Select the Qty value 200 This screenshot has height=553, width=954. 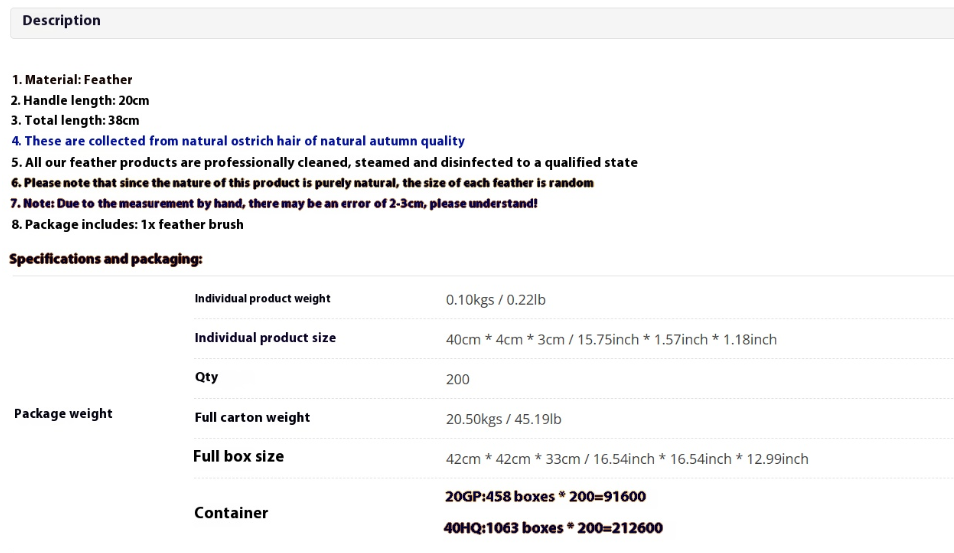[458, 380]
